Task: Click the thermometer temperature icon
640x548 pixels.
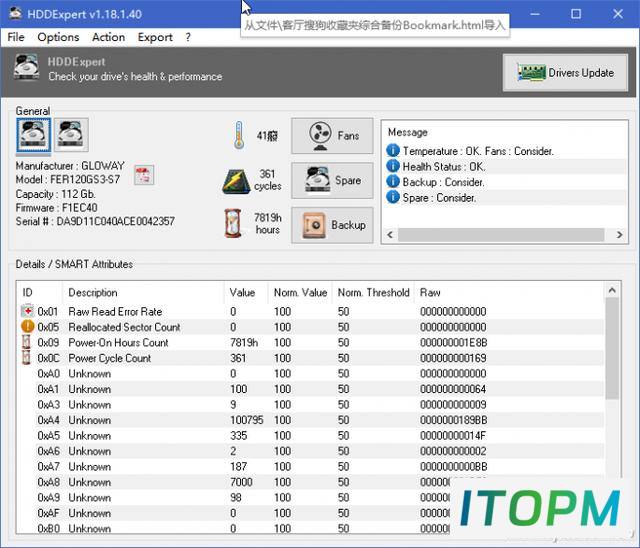Action: [x=239, y=135]
